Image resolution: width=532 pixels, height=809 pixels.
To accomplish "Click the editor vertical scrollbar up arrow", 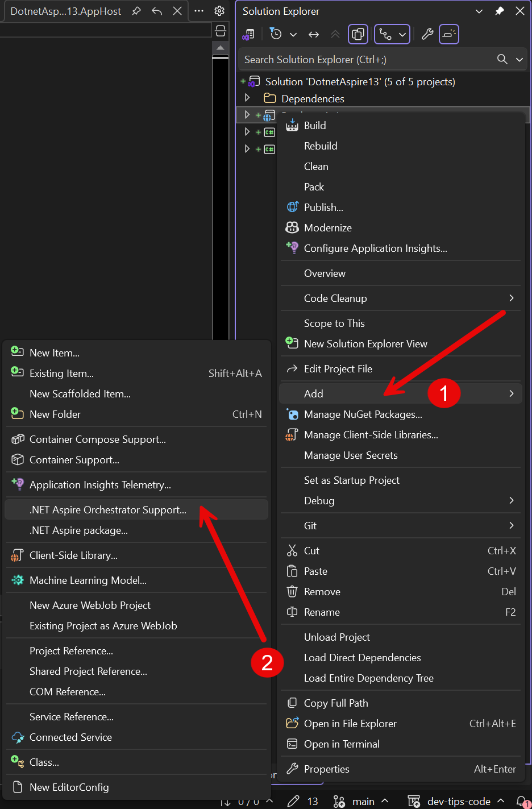I will pos(220,48).
